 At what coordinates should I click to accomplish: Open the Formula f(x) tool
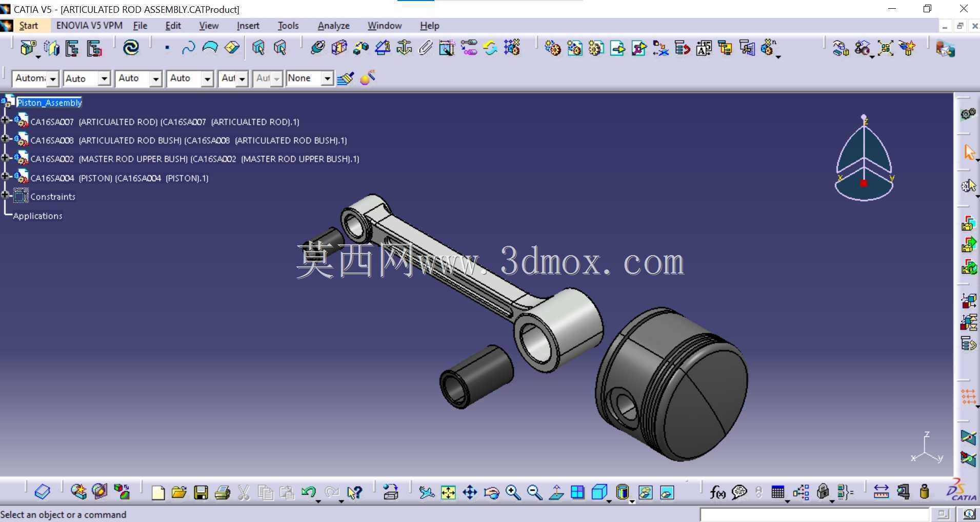click(x=717, y=493)
